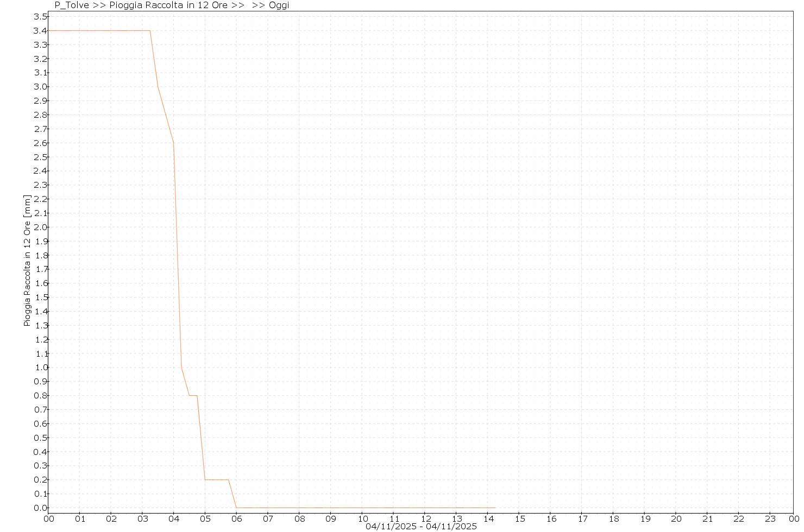The width and height of the screenshot is (804, 532).
Task: Click the vertical axis label 'Pioggia Raccolta in 12 Ore [mm]'
Action: [x=27, y=261]
